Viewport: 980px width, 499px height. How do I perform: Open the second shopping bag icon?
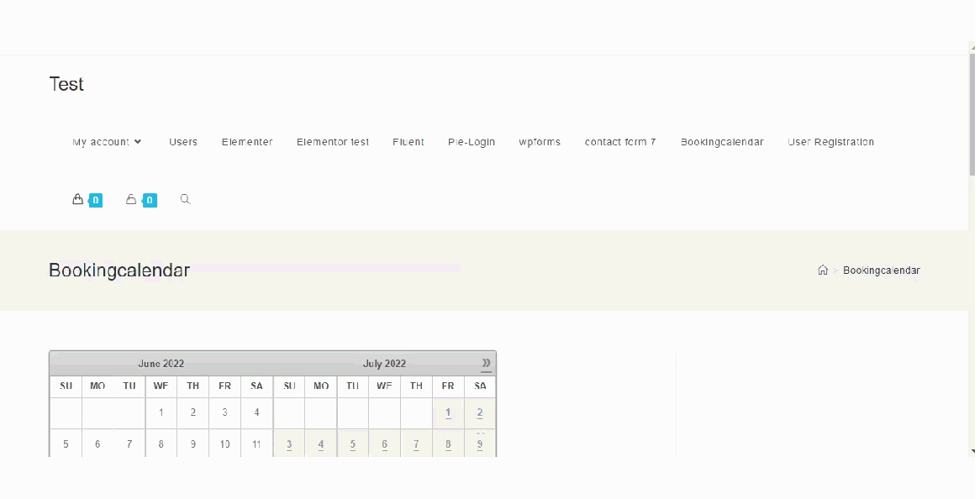click(x=131, y=199)
